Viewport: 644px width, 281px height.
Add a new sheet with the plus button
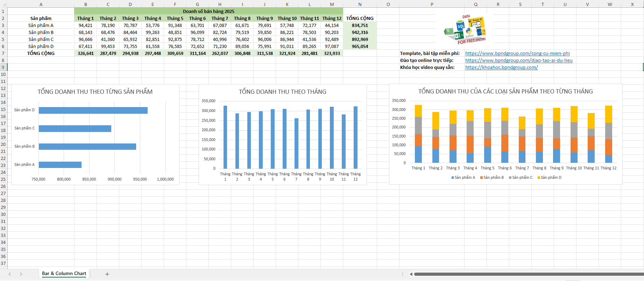[107, 274]
